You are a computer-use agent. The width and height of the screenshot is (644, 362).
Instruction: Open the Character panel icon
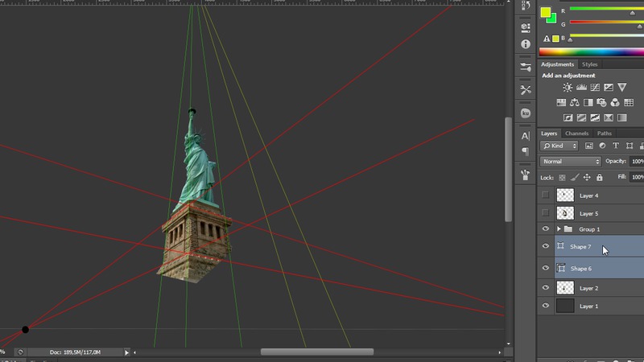526,136
